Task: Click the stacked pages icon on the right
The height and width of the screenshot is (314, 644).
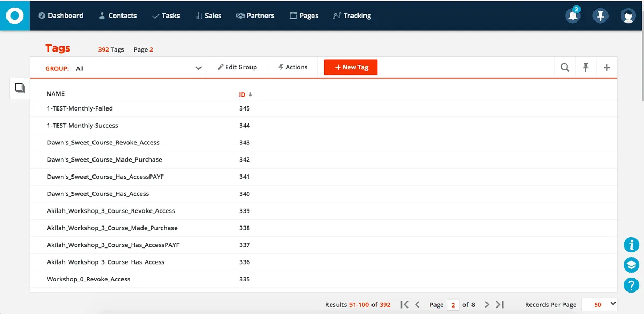Action: (631, 265)
